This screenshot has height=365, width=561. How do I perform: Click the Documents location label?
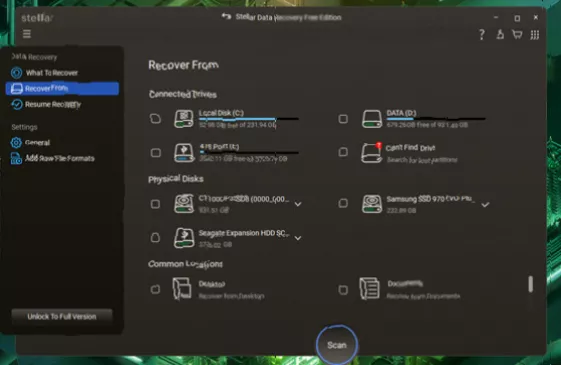pyautogui.click(x=405, y=284)
